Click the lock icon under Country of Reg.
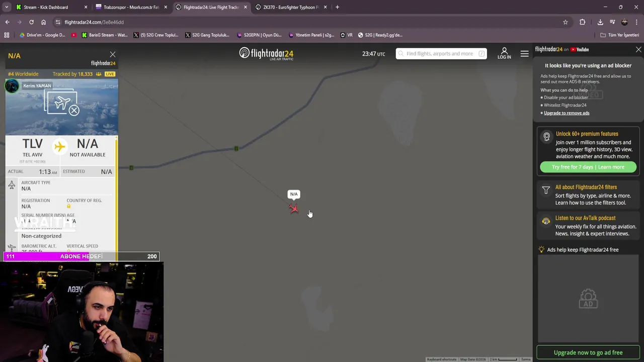This screenshot has width=644, height=362. pyautogui.click(x=69, y=206)
